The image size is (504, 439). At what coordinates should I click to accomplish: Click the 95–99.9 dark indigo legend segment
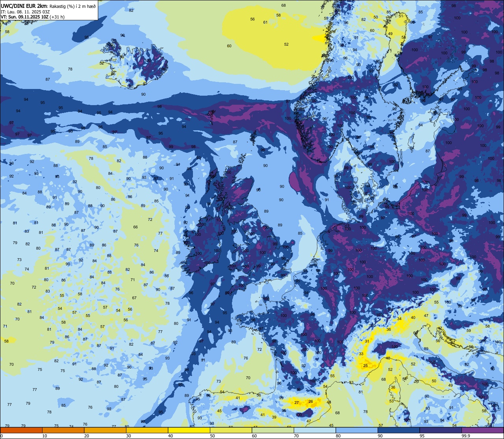click(441, 430)
